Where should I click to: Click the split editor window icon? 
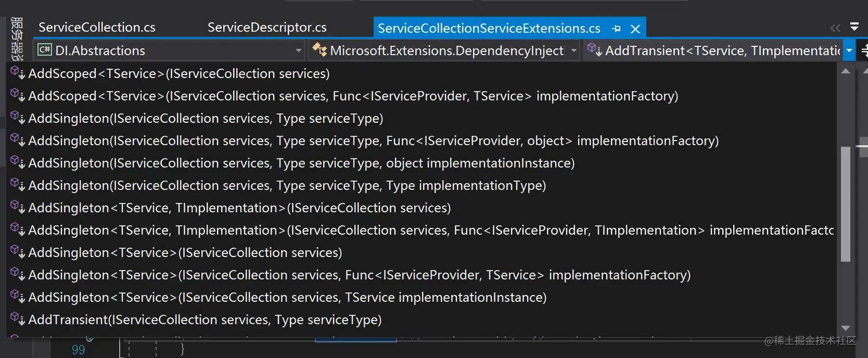point(863,51)
